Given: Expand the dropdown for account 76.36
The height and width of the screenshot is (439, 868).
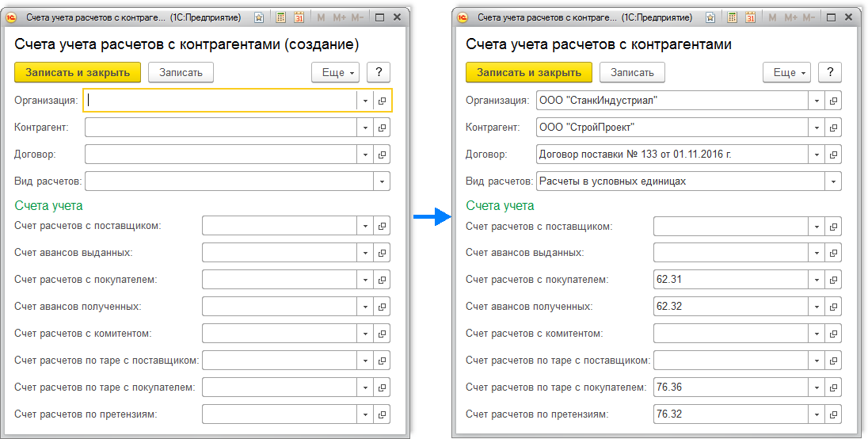Looking at the screenshot, I should [817, 387].
